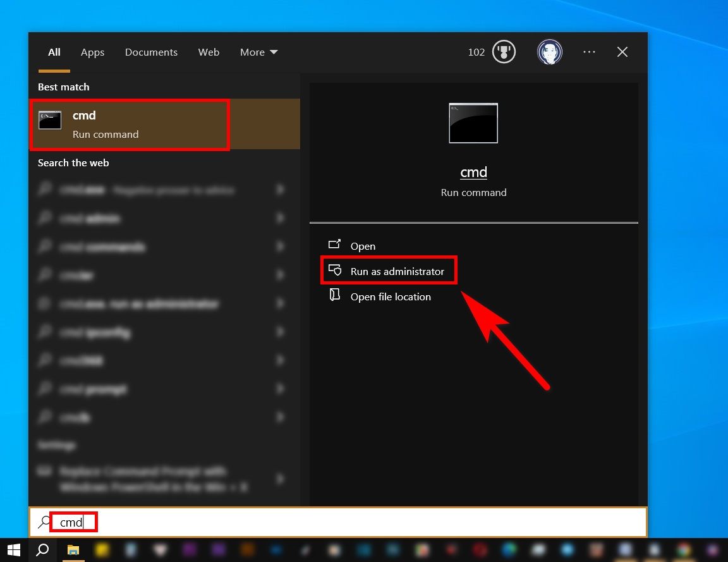Click the Run command label on the right
Screen dimensions: 728x562
pos(473,193)
